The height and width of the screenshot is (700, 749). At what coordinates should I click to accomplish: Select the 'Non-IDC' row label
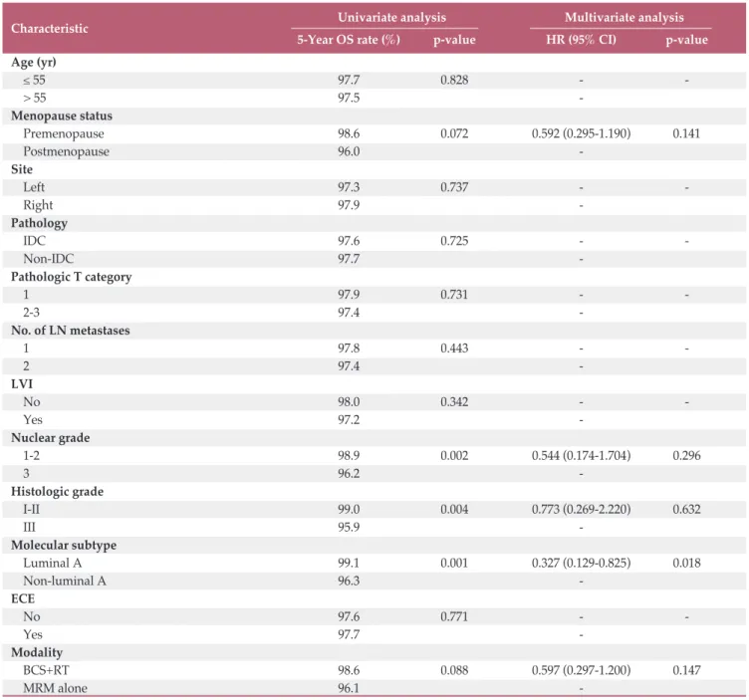pos(49,259)
